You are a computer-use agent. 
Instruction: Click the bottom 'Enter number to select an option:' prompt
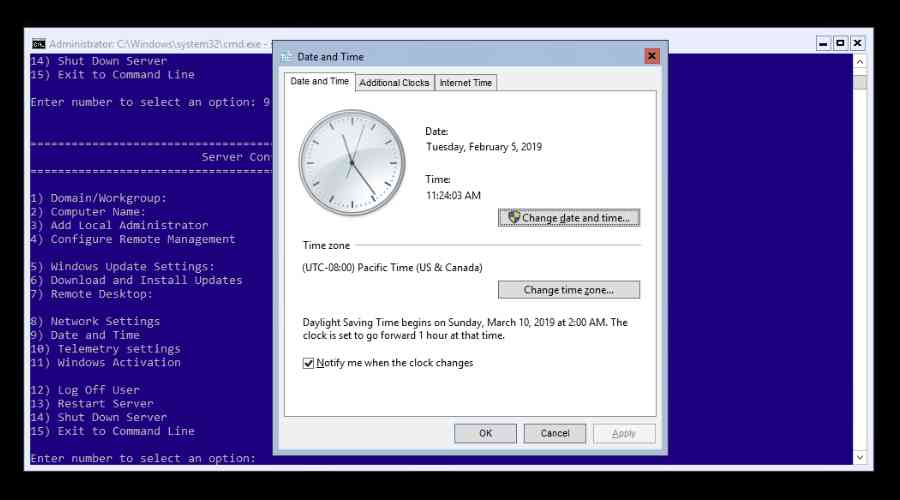pyautogui.click(x=143, y=458)
